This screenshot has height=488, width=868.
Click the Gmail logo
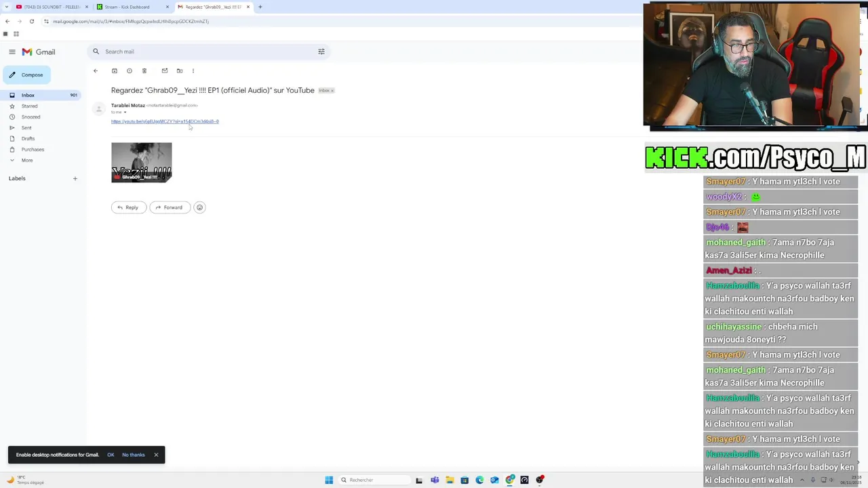[39, 52]
